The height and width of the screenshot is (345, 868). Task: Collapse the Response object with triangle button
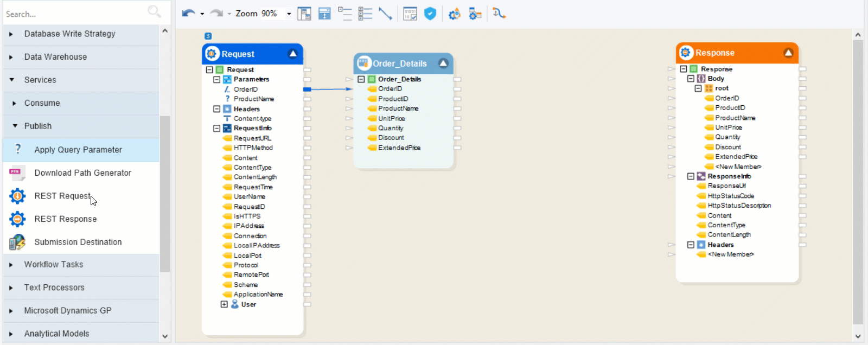[x=788, y=53]
